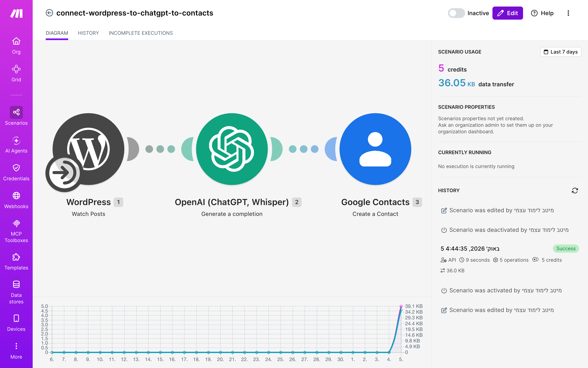This screenshot has height=368, width=588.
Task: Open Webhooks section
Action: [16, 200]
